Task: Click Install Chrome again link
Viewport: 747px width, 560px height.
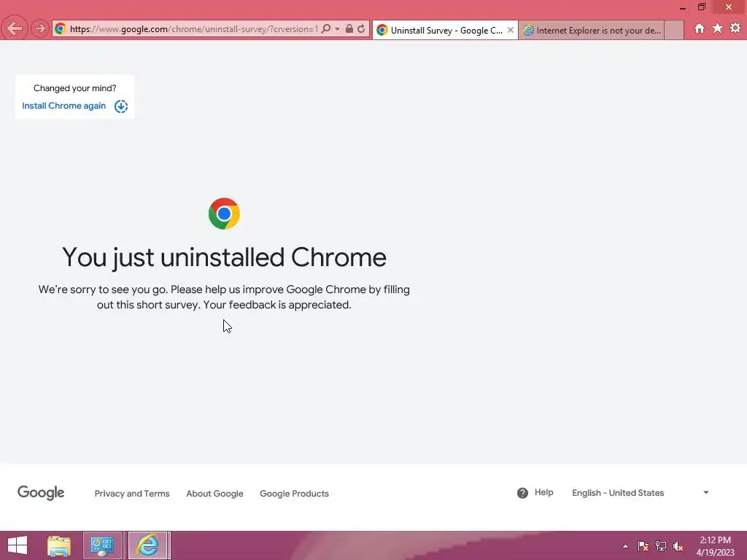Action: 64,106
